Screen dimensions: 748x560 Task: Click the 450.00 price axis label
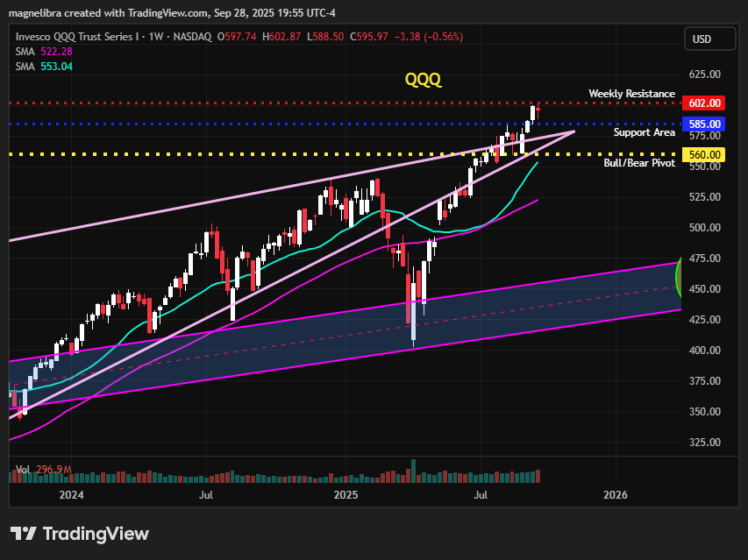pos(704,289)
